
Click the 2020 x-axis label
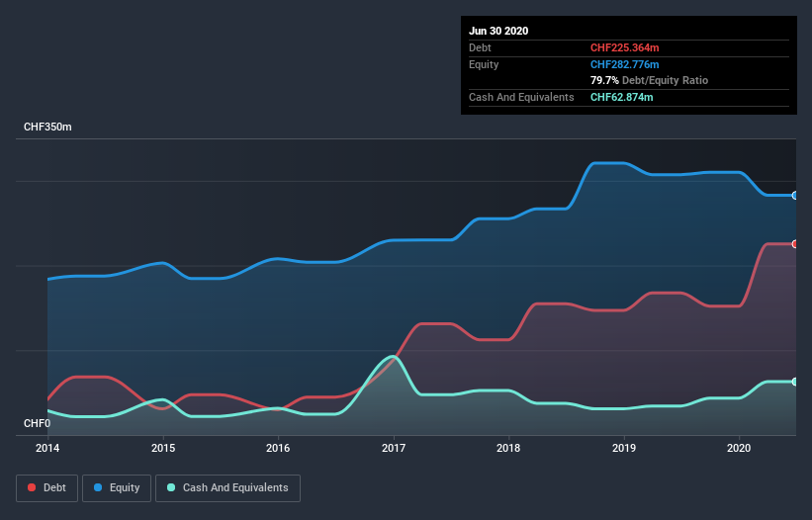pyautogui.click(x=739, y=448)
